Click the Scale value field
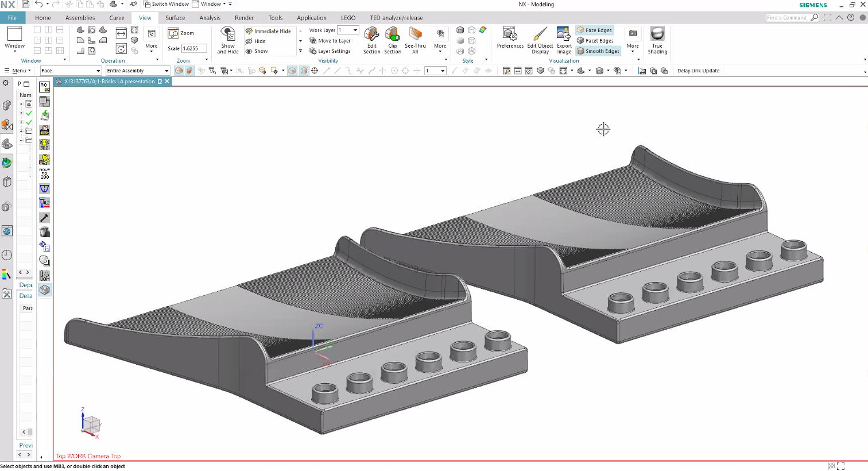Viewport: 868px width, 471px height. coord(194,49)
